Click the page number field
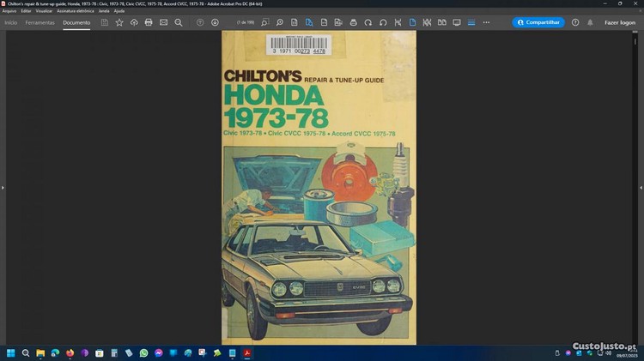644x361 pixels. [x=245, y=22]
